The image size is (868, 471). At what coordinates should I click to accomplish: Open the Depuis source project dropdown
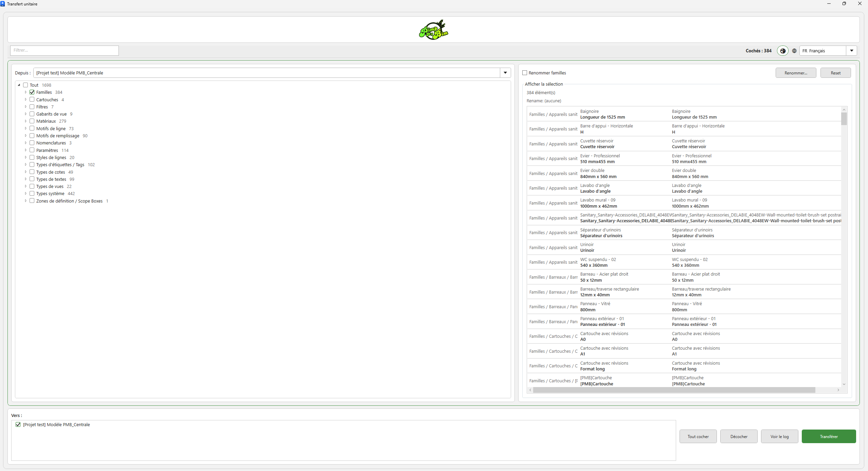point(505,73)
